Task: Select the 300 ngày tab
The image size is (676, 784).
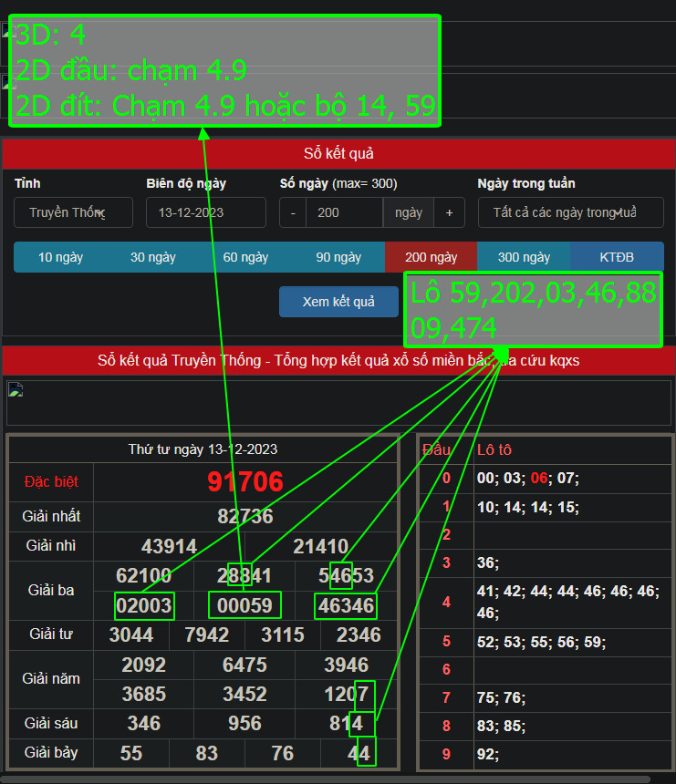Action: [x=524, y=257]
